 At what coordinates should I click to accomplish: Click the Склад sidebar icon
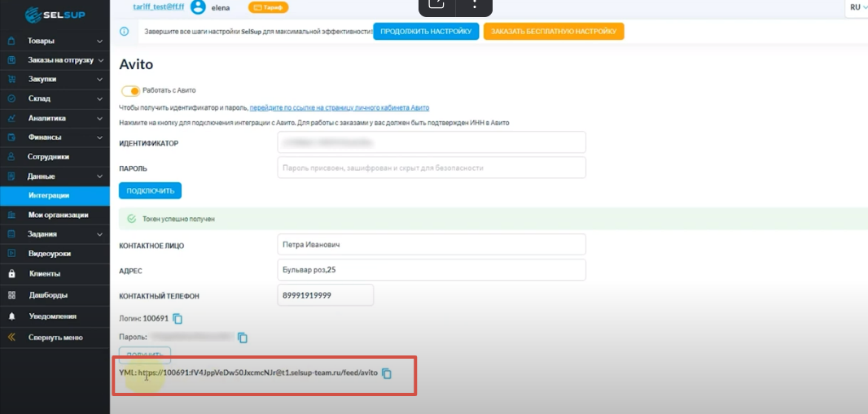[11, 99]
